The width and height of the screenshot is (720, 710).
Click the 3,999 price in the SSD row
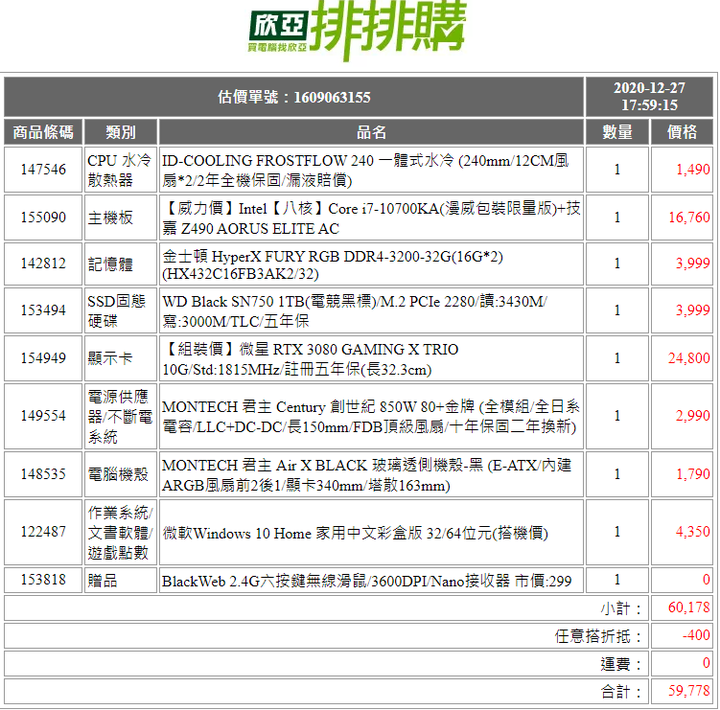pos(692,310)
